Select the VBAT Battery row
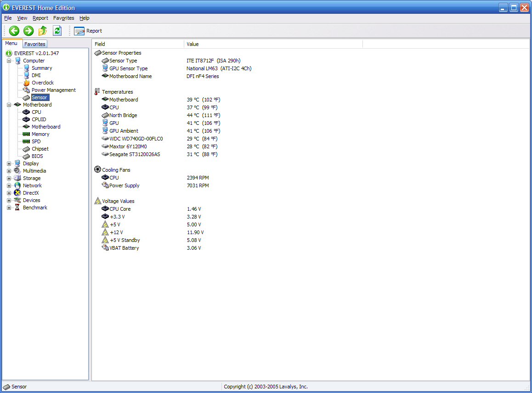This screenshot has height=393, width=532. point(151,248)
